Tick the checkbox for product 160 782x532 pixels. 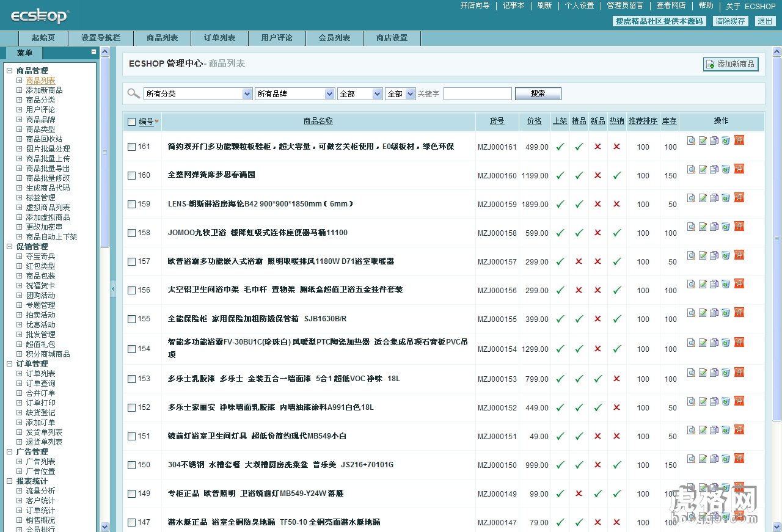(131, 175)
